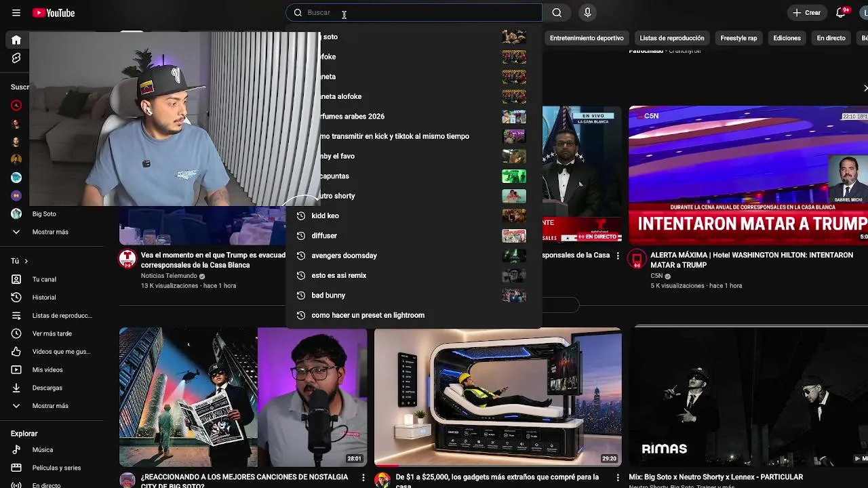Select the Home sidebar icon
Screen dimensions: 868x488
[x=16, y=40]
